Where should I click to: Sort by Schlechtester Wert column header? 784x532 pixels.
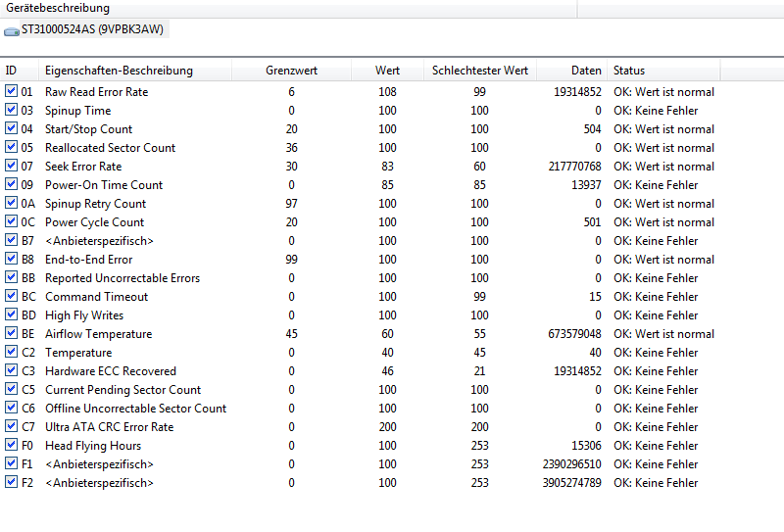(x=480, y=71)
